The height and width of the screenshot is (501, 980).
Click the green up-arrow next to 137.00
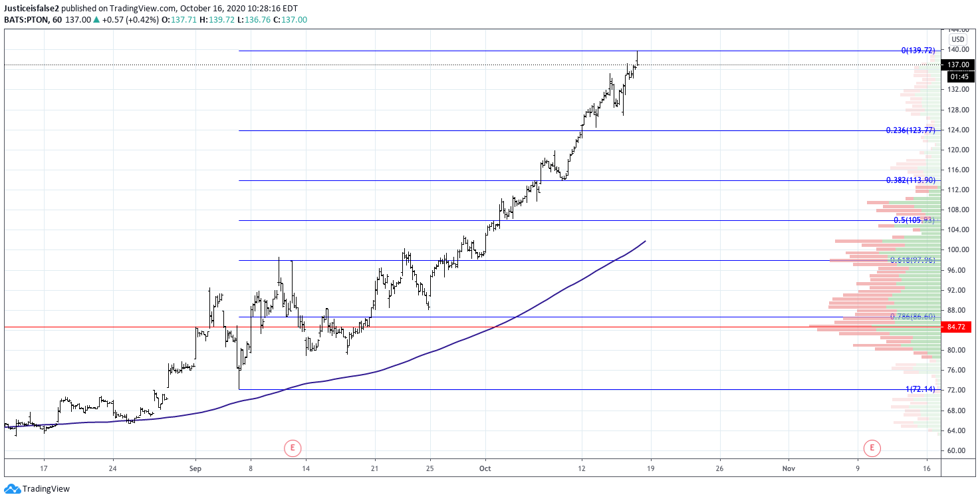[96, 20]
